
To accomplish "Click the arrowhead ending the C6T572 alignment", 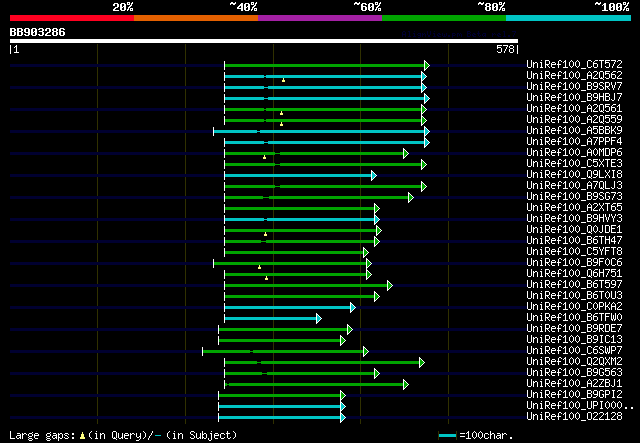I will (x=427, y=65).
